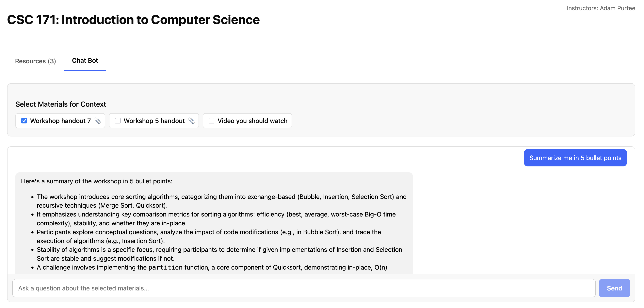Tick the Video you should watch checkbox
The width and height of the screenshot is (644, 308).
click(212, 121)
